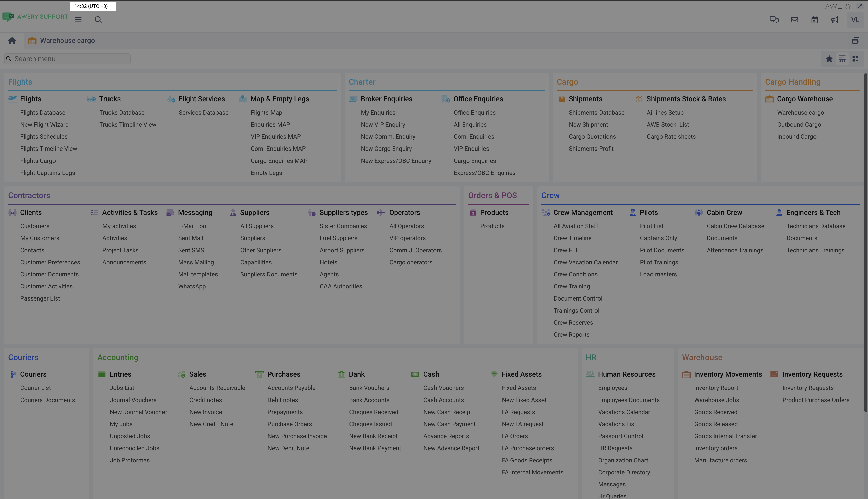Click the vertical page scrollbar
Viewport: 868px width, 499px height.
click(x=865, y=240)
